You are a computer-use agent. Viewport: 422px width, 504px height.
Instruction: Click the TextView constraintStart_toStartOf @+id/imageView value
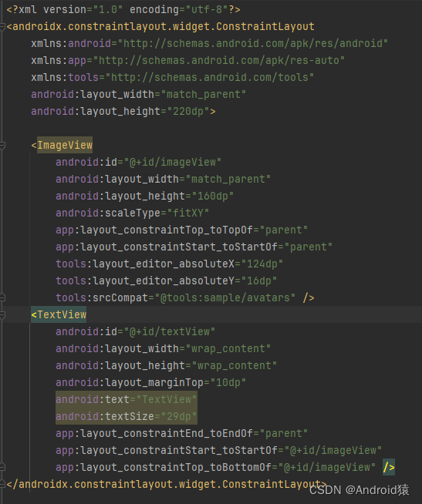click(x=333, y=450)
